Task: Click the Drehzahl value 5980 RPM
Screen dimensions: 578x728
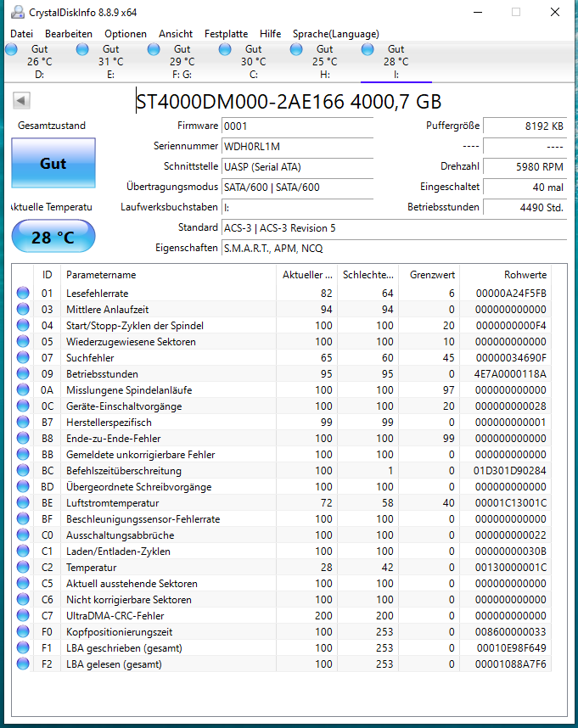Action: [x=525, y=166]
